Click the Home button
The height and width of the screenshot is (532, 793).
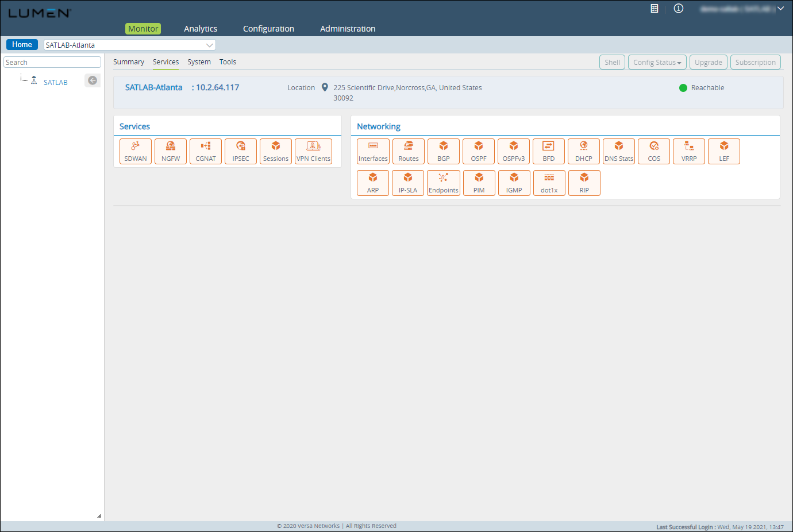point(22,44)
